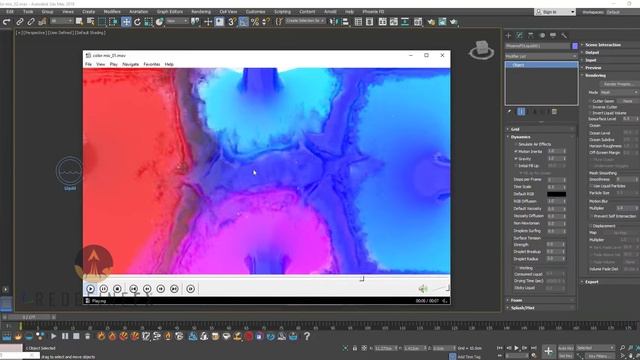Open File menu in media player

(x=88, y=64)
